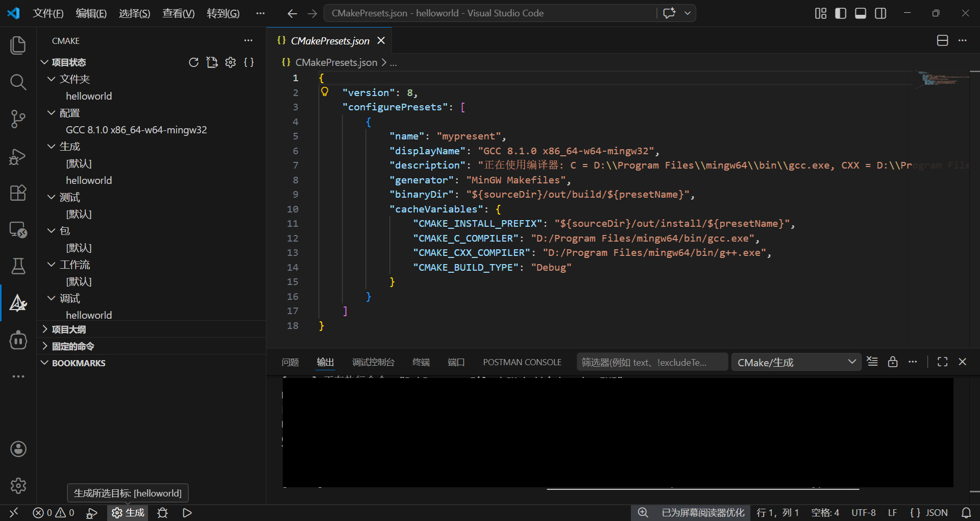Open Copilot chat in title bar
Screen dimensions: 980x521
669,13
